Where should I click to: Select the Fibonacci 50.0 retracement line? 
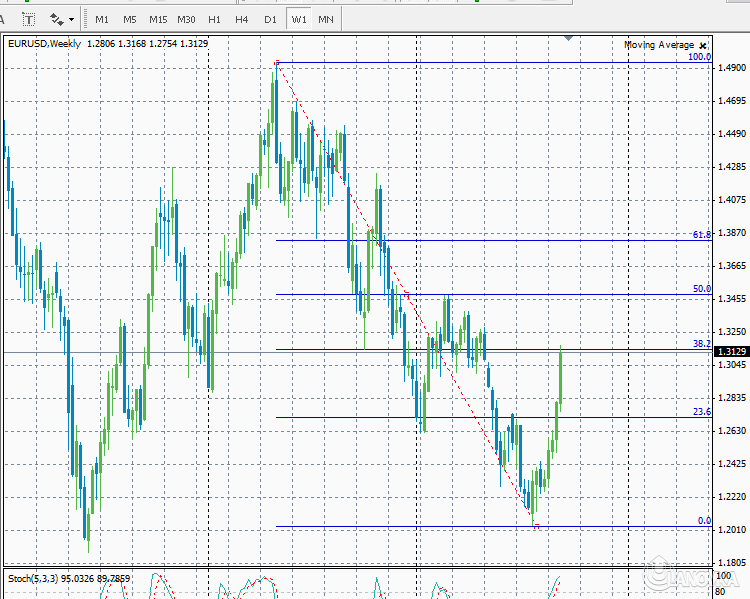[x=480, y=294]
